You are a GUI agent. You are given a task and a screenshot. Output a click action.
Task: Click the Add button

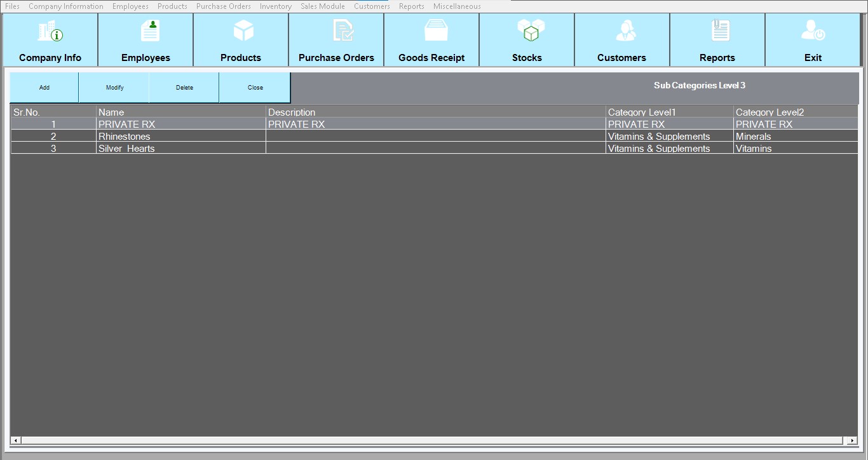pos(44,88)
